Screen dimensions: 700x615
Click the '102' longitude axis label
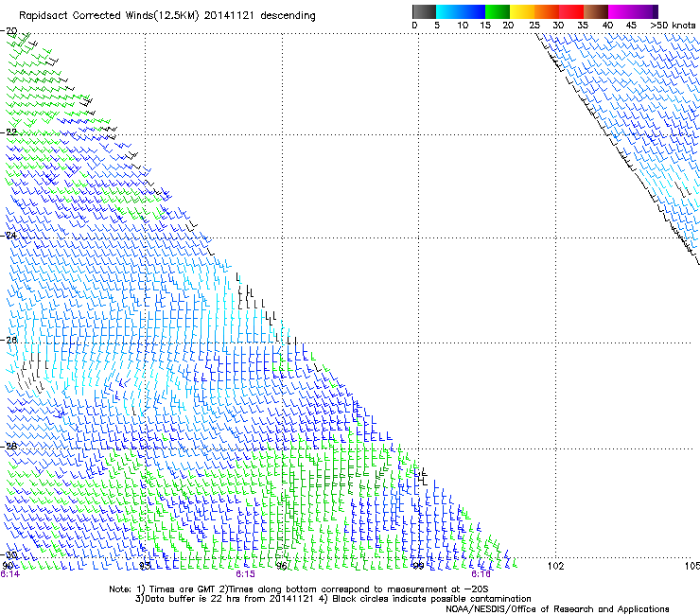tap(556, 567)
